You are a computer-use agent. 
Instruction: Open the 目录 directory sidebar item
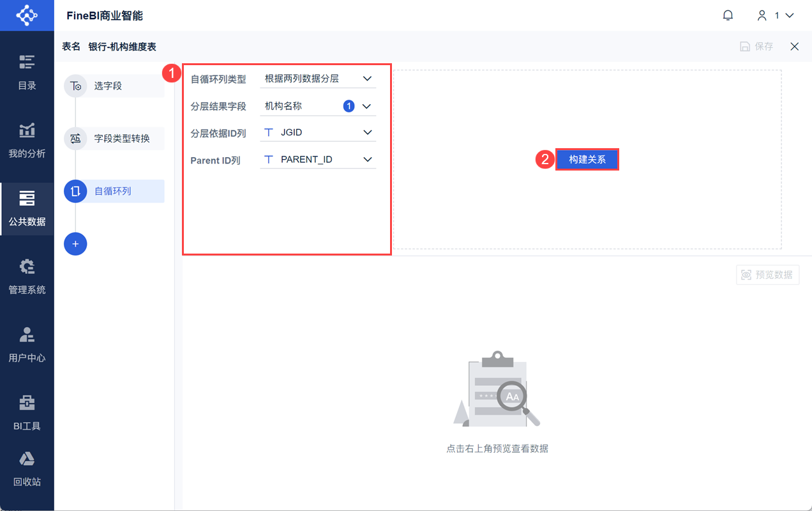pyautogui.click(x=27, y=72)
